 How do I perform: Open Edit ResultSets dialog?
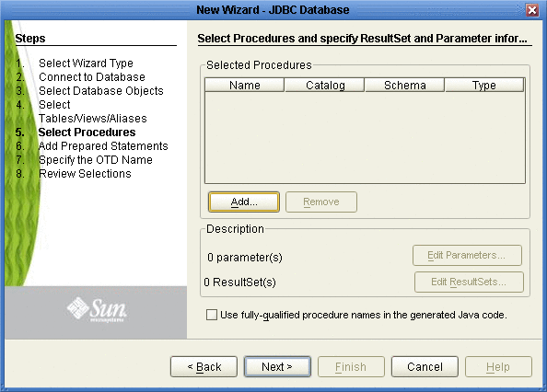(469, 282)
